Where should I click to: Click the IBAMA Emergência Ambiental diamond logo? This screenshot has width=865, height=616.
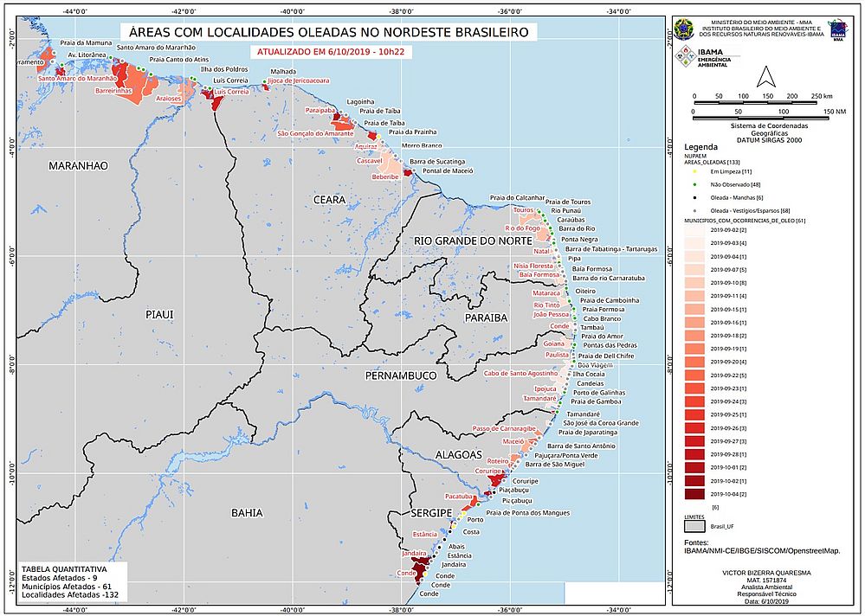click(684, 56)
